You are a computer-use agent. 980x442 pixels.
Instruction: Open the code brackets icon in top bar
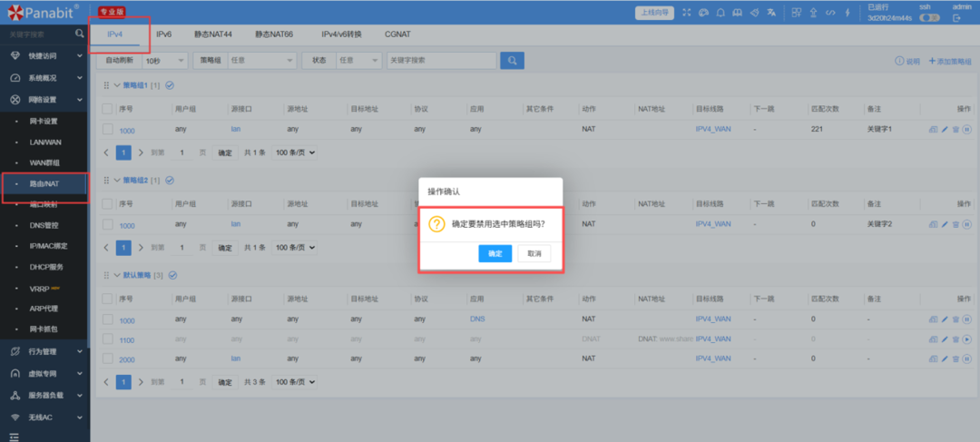pyautogui.click(x=830, y=13)
